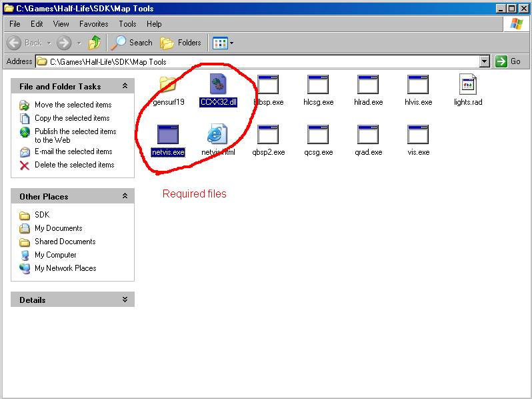Click the Go button
This screenshot has height=399, width=532.
509,61
